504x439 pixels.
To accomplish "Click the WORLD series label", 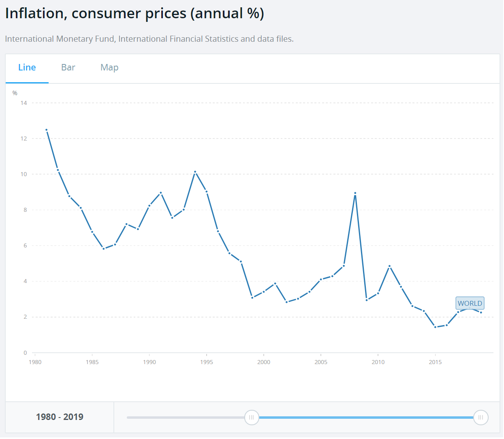I will pyautogui.click(x=470, y=303).
